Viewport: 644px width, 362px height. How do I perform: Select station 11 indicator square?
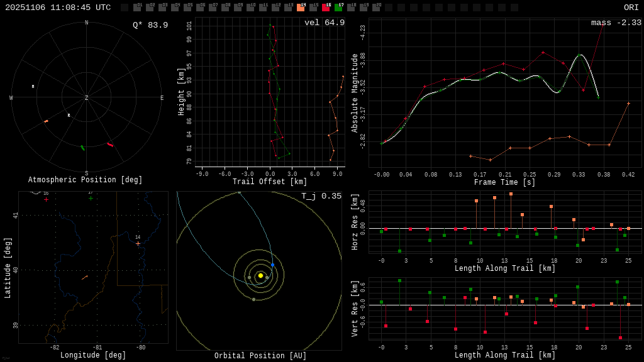point(263,8)
